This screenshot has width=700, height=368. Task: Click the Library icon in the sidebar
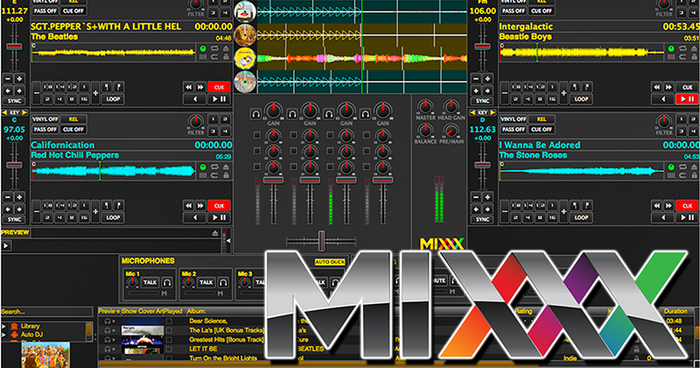(14, 326)
